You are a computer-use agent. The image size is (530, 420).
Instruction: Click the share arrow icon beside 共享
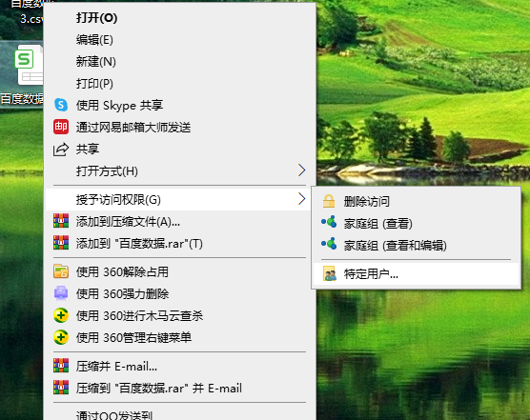coord(61,150)
